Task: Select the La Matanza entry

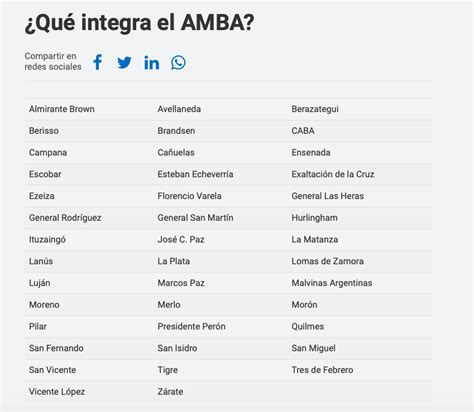Action: point(315,239)
